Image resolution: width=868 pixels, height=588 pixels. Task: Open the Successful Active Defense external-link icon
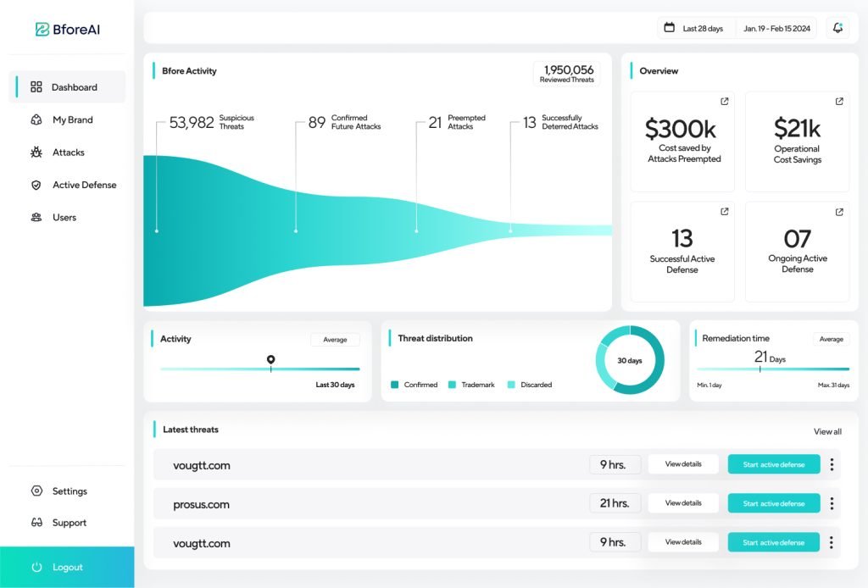(x=724, y=212)
